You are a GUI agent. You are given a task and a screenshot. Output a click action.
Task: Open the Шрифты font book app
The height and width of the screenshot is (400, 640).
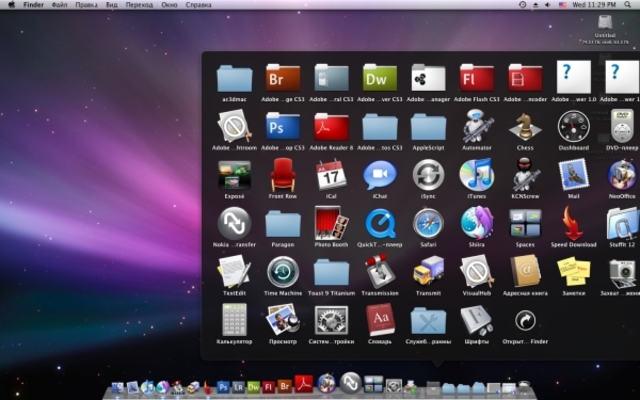477,320
